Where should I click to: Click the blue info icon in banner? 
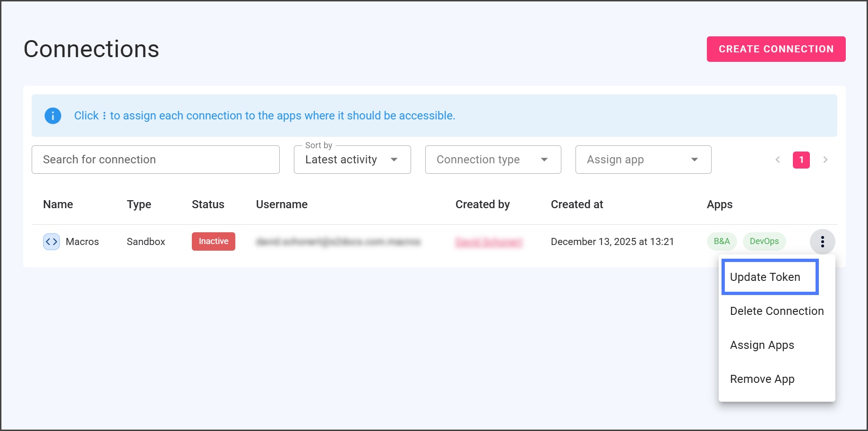(x=53, y=116)
